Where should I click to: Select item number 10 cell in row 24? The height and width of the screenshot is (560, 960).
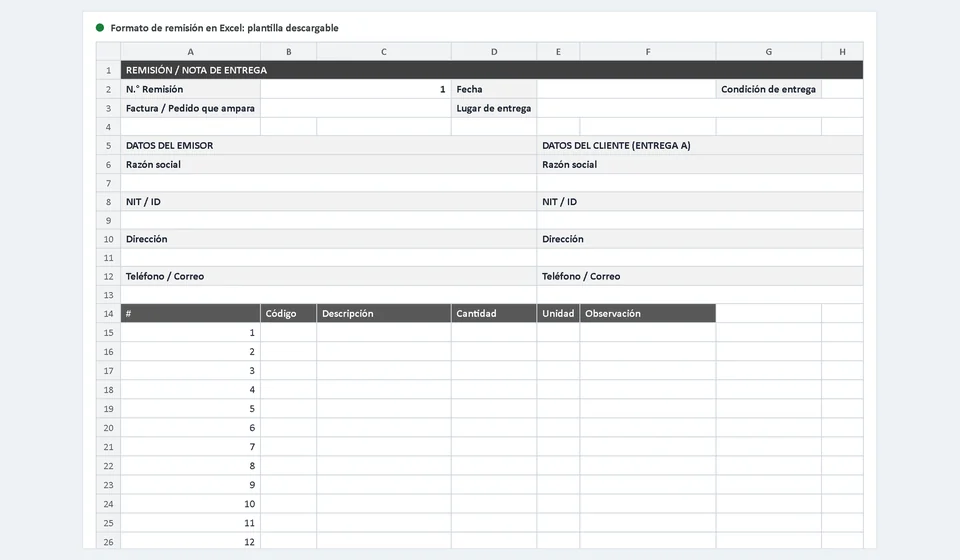pos(190,504)
